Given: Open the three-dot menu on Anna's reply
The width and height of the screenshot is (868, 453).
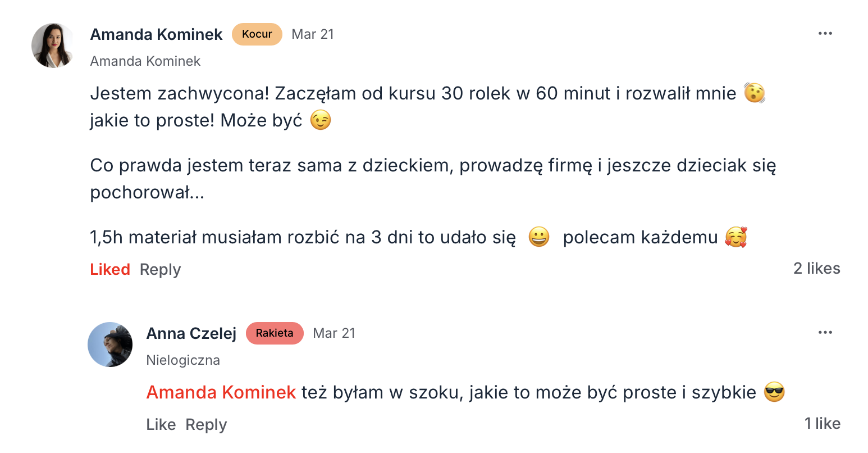Looking at the screenshot, I should (x=825, y=333).
